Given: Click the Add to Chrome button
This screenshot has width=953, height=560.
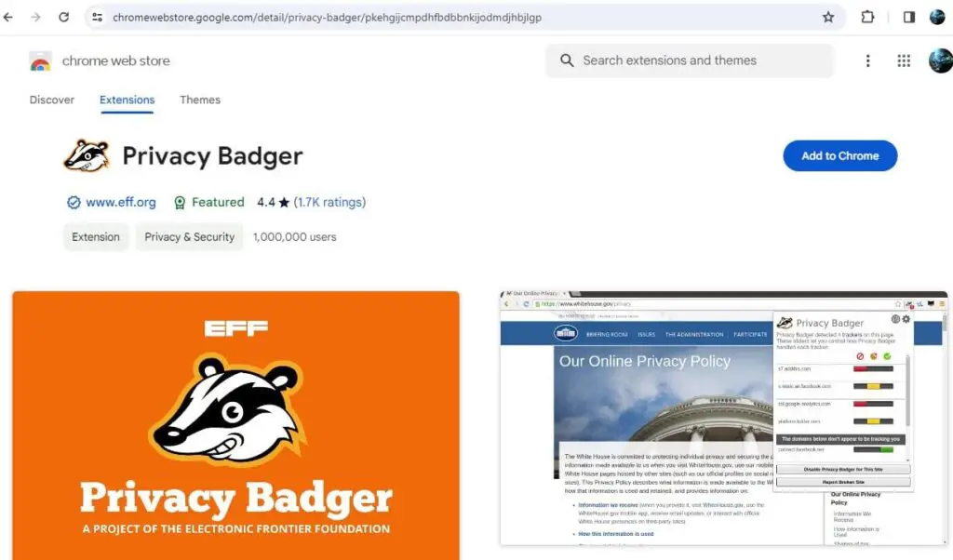Looking at the screenshot, I should tap(839, 155).
